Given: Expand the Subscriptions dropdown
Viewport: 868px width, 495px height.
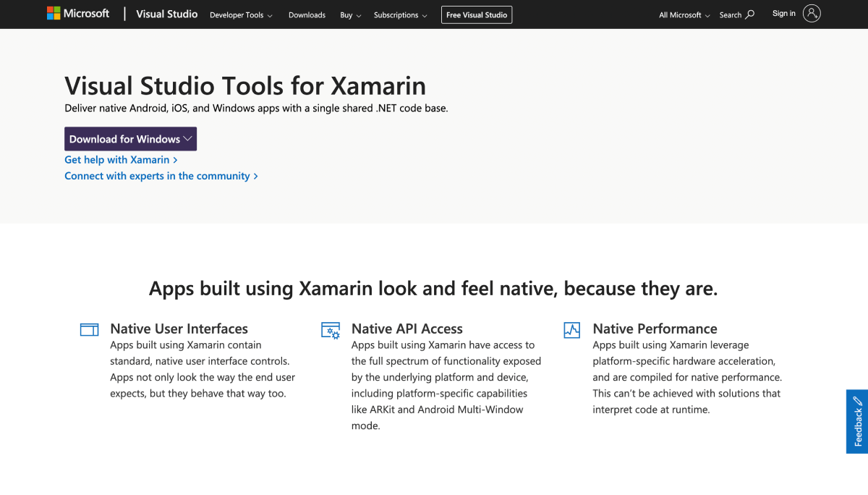Looking at the screenshot, I should click(x=400, y=14).
